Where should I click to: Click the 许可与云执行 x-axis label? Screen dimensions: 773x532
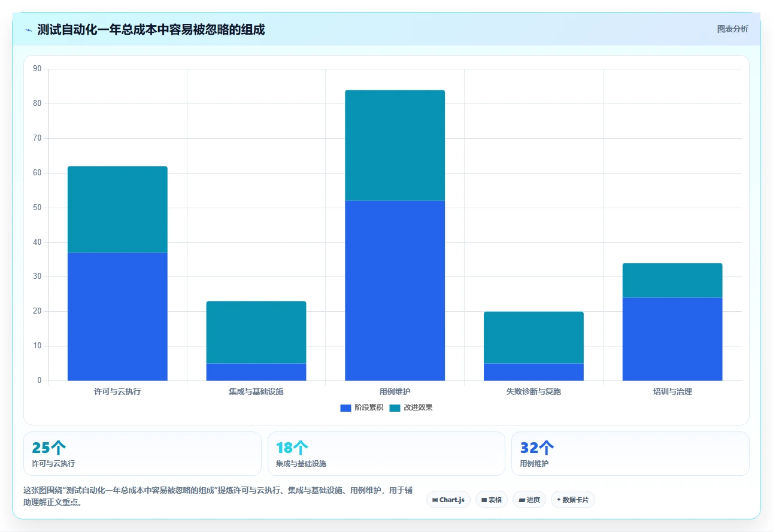pos(117,392)
